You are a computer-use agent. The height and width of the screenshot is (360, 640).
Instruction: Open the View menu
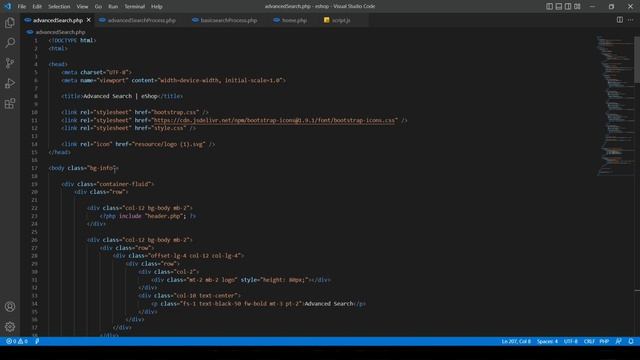coord(82,7)
